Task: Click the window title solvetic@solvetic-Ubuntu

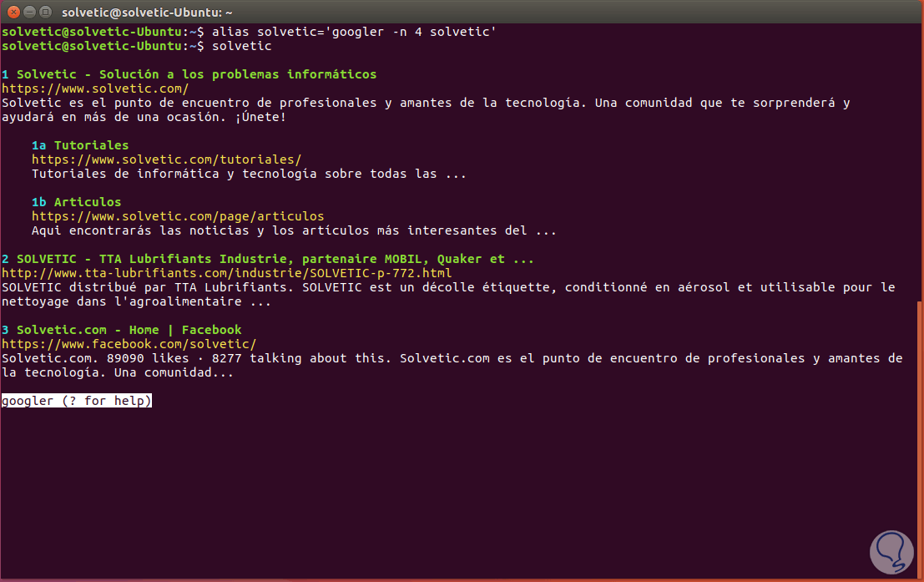Action: pyautogui.click(x=147, y=13)
